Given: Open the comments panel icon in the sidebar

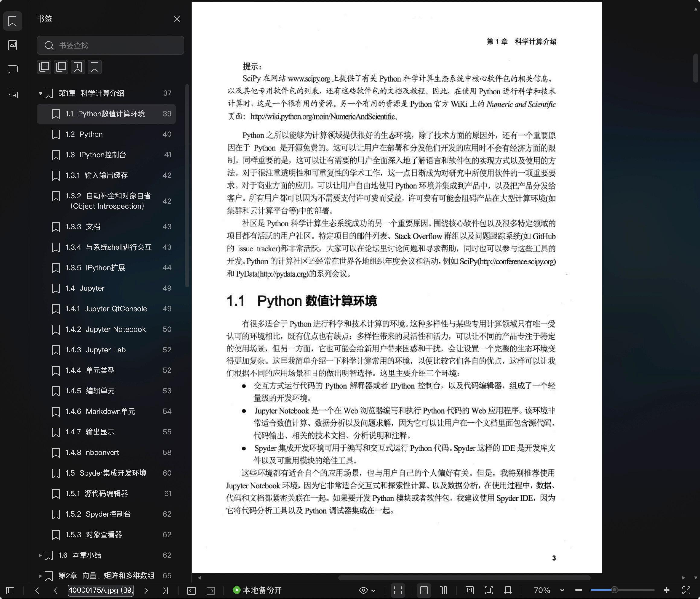Looking at the screenshot, I should 12,69.
